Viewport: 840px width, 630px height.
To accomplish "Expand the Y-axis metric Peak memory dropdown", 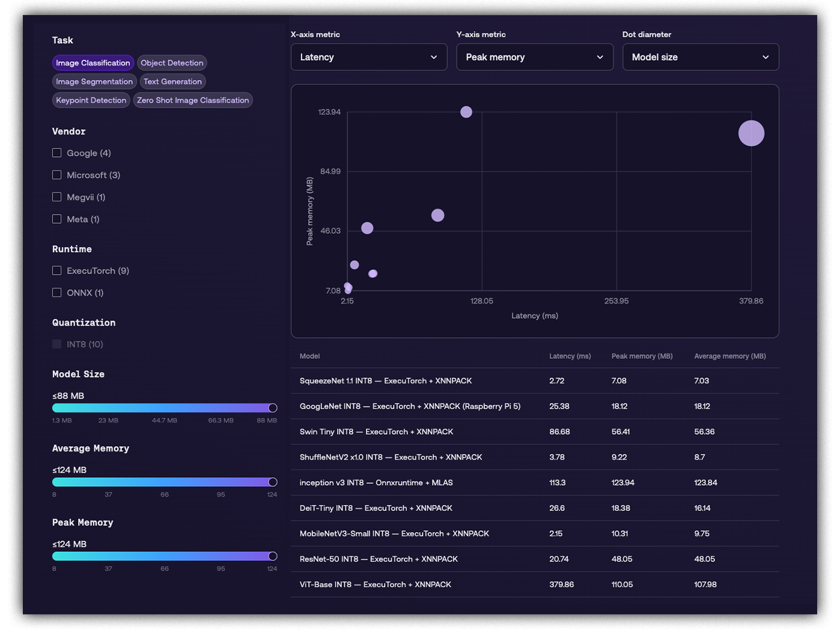I will [x=535, y=57].
